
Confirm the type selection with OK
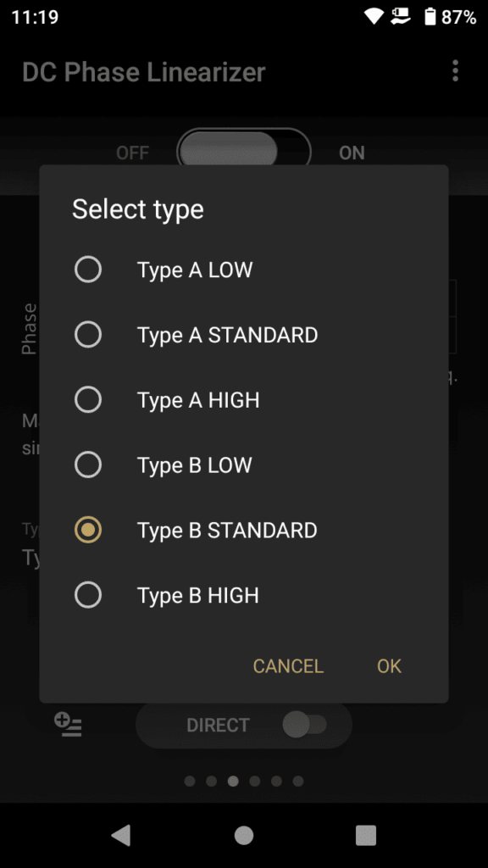point(388,666)
